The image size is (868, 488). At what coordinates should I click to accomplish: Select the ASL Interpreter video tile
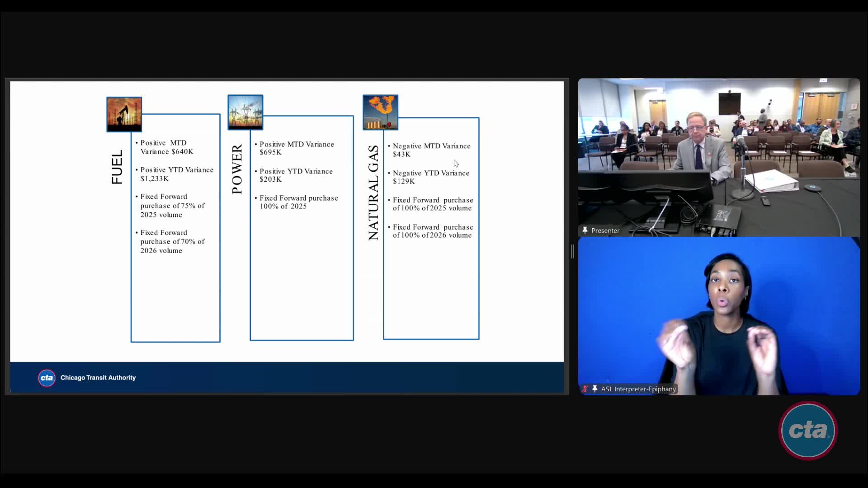tap(719, 315)
